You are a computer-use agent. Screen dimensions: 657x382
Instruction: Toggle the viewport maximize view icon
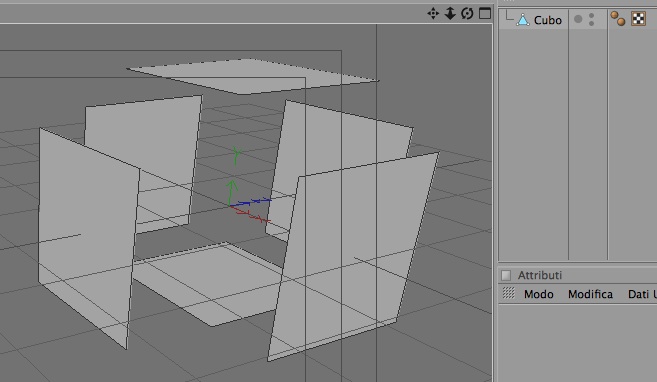(x=485, y=13)
